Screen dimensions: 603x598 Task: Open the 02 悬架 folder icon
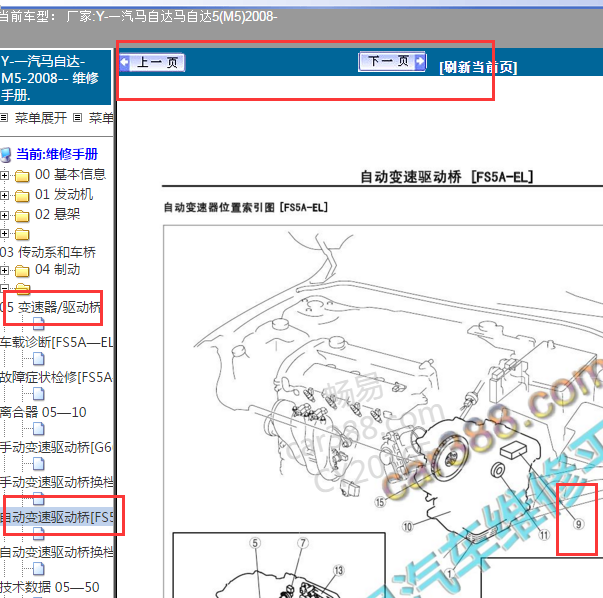[x=22, y=216]
